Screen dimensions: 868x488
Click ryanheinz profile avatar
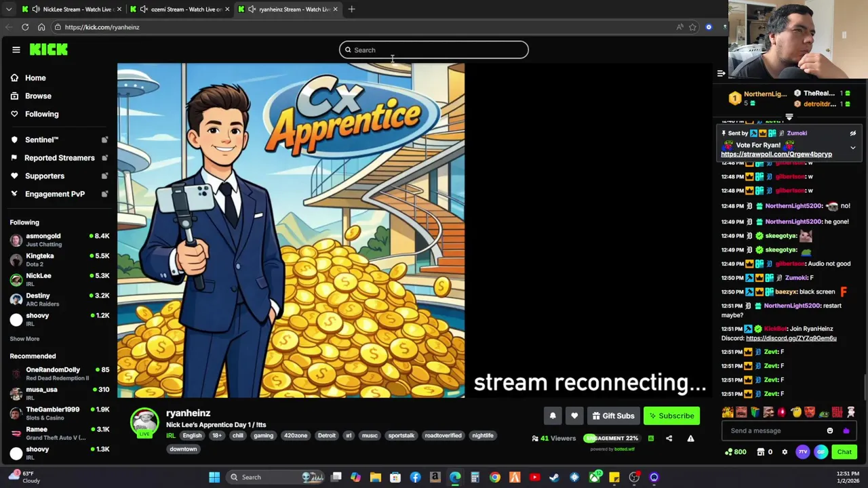[144, 422]
